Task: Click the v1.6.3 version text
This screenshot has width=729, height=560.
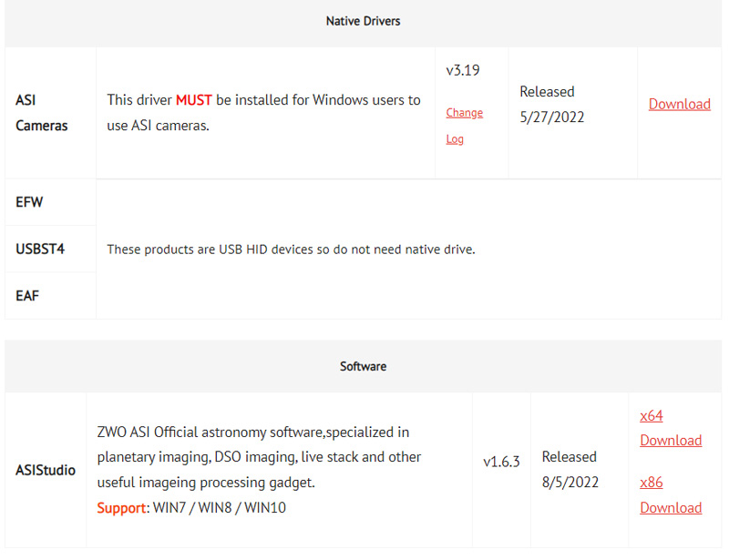Action: (501, 462)
